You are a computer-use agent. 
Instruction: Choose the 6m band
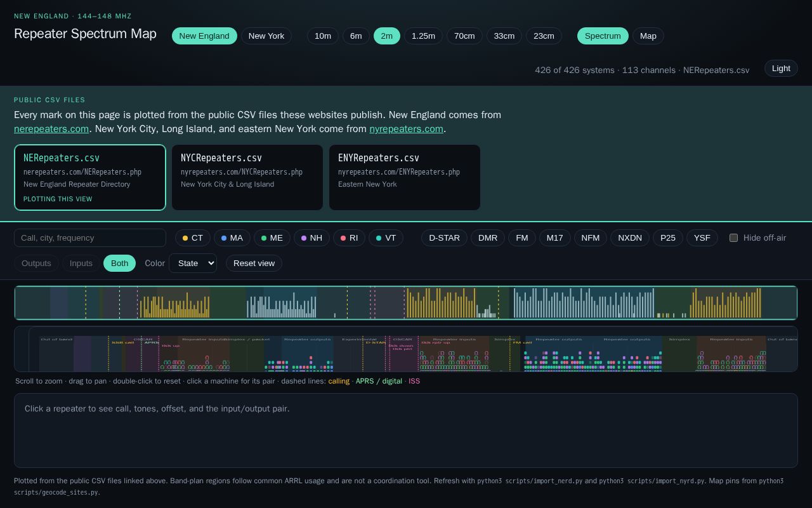[356, 36]
